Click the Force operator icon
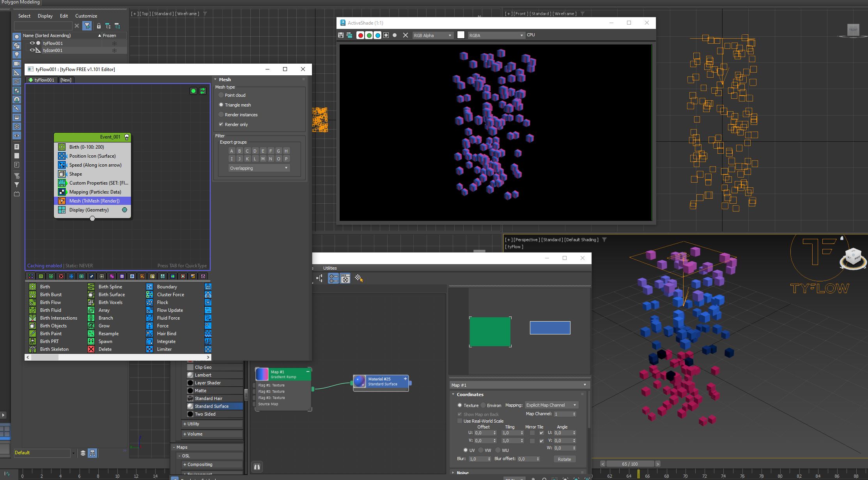 click(x=150, y=326)
